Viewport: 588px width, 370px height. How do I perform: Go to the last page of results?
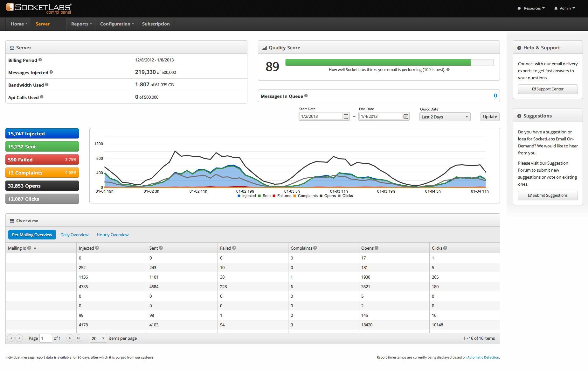click(x=78, y=338)
